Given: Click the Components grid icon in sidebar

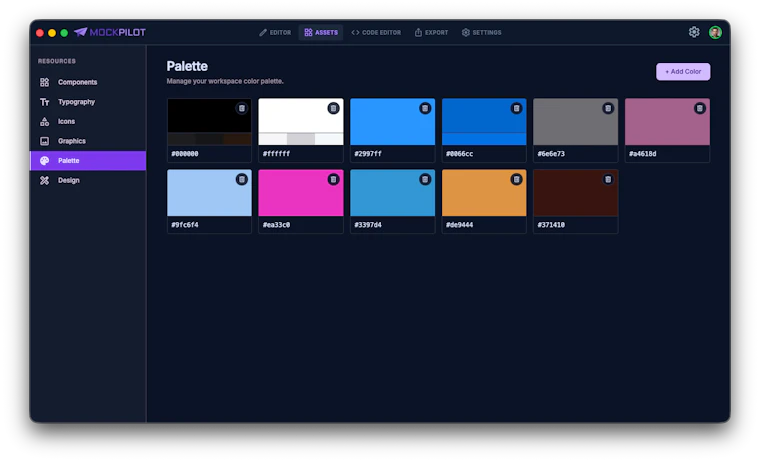Looking at the screenshot, I should tap(45, 82).
